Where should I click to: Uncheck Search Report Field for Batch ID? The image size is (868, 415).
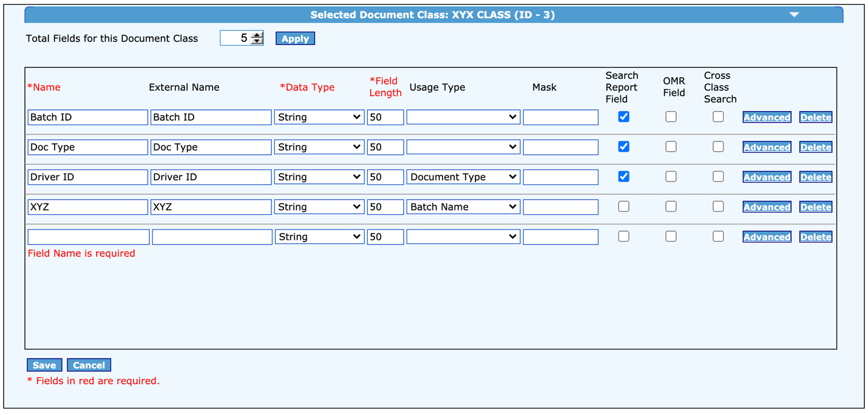[x=623, y=116]
